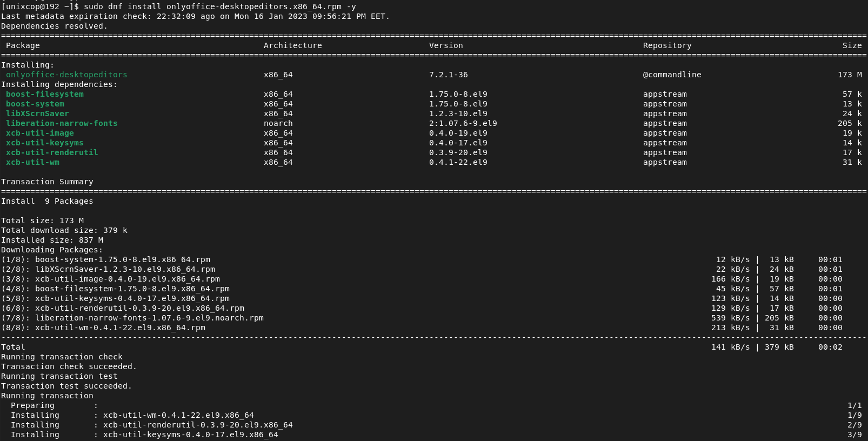
Task: Click the Repository column header
Action: (667, 45)
